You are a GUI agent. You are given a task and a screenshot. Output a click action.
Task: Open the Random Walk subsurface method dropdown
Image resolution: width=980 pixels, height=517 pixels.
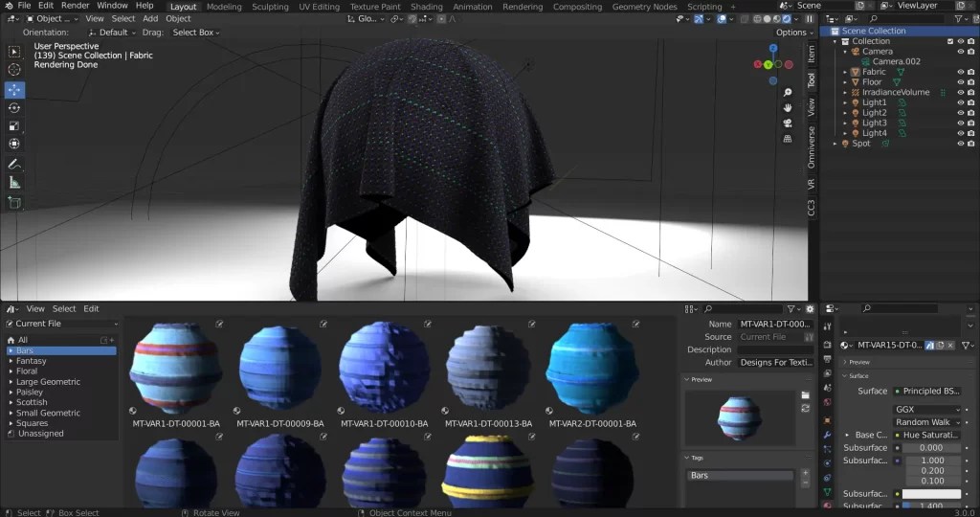(927, 422)
